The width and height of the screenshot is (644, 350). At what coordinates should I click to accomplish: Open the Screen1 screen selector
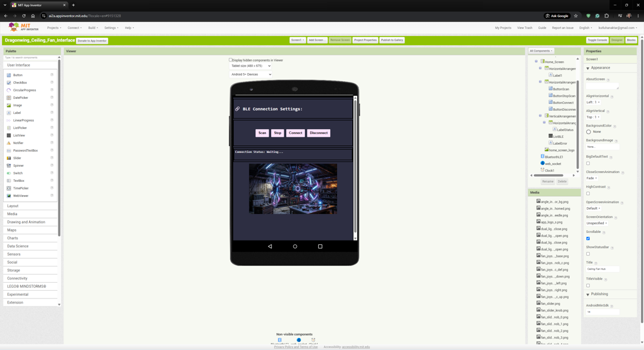click(297, 40)
